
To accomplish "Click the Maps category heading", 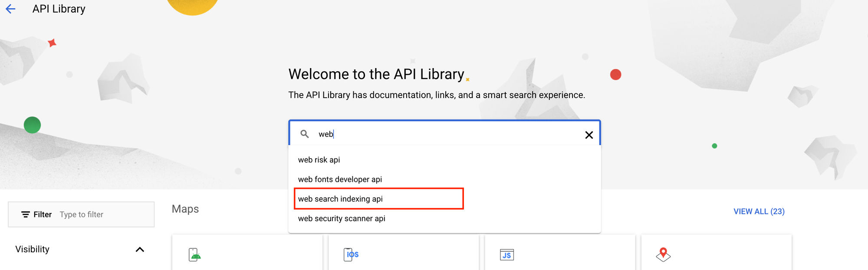I will tap(185, 209).
